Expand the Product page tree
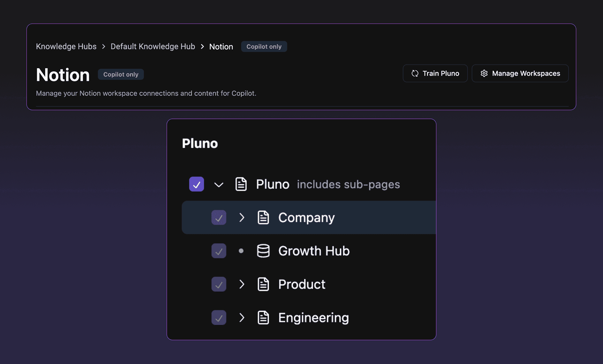Image resolution: width=603 pixels, height=364 pixels. point(242,284)
